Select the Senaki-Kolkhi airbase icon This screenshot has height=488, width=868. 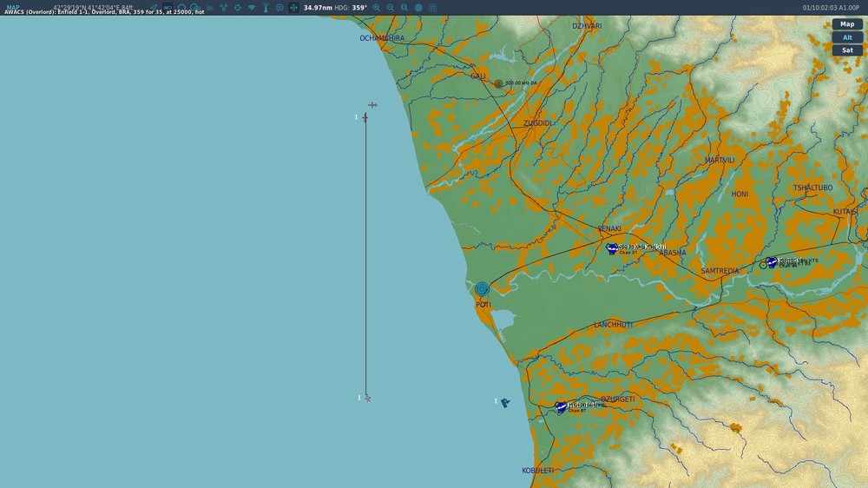(x=612, y=248)
